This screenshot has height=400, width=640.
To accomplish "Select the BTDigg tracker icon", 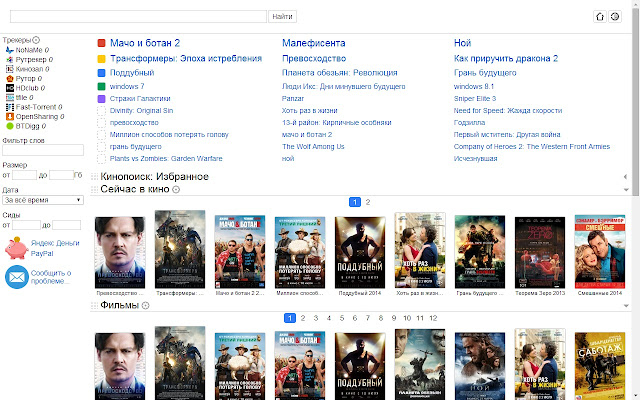I will [x=10, y=126].
